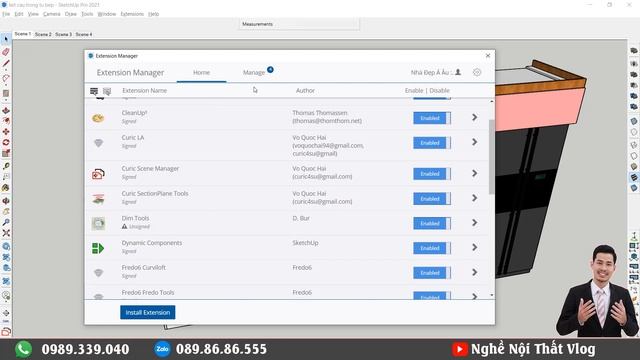Click the first list-view icon left of Extension Name
The height and width of the screenshot is (360, 640).
(x=94, y=91)
